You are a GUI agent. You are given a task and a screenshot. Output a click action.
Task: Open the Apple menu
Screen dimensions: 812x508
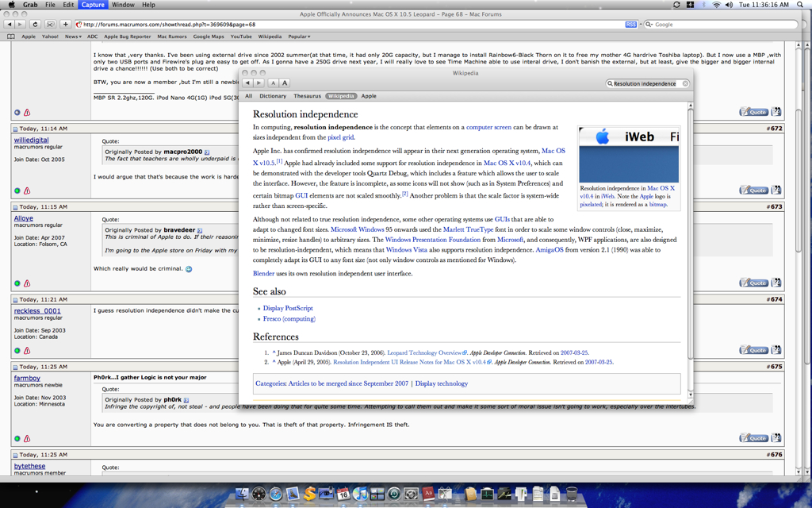click(x=11, y=5)
